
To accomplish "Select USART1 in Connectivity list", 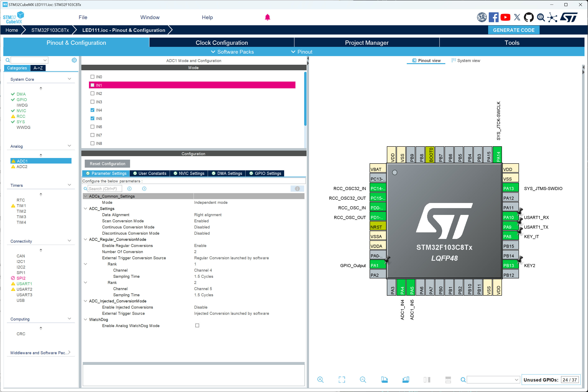I will click(x=24, y=284).
